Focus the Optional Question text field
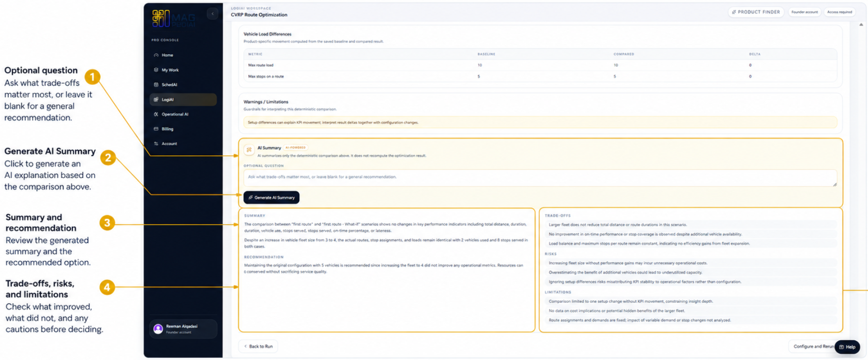 tap(540, 178)
